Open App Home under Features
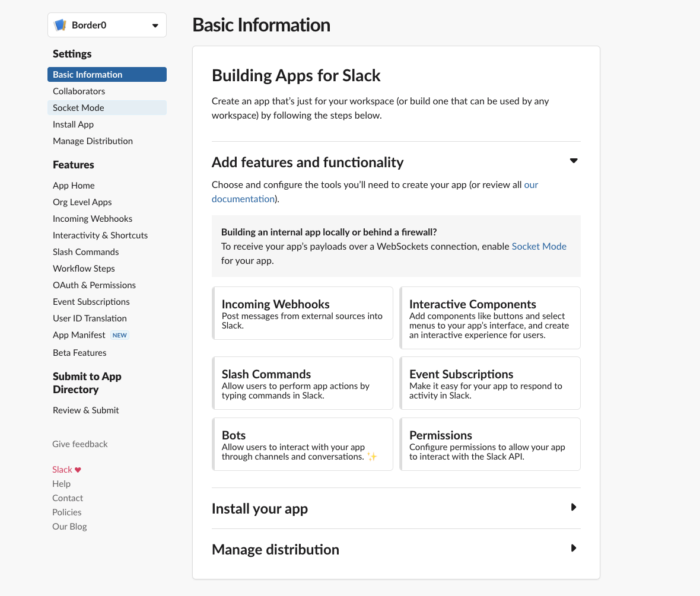Viewport: 700px width, 596px height. point(74,185)
